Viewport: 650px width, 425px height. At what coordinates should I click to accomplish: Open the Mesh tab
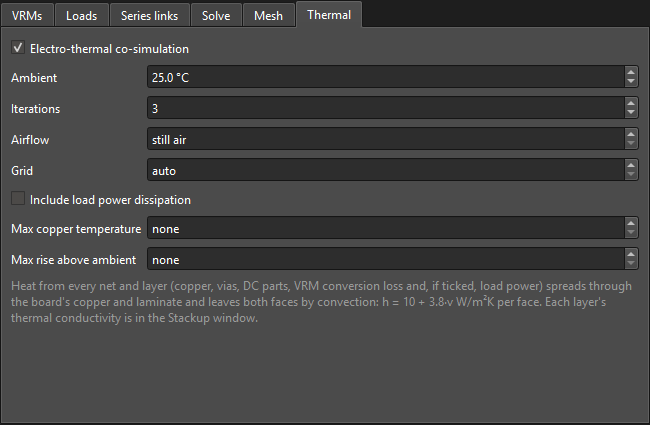269,16
